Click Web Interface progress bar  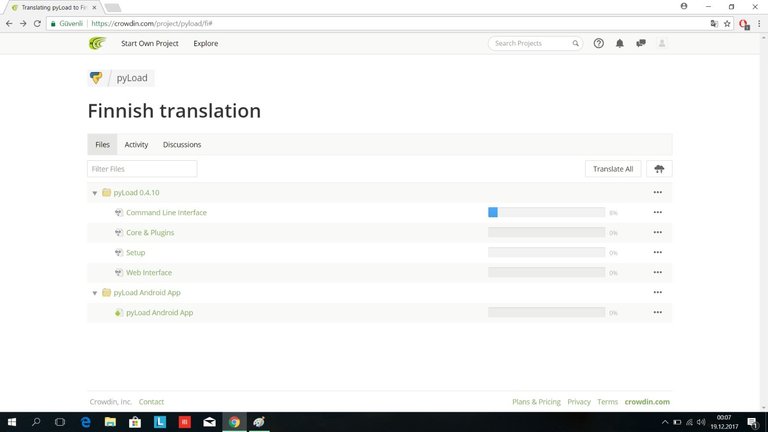click(546, 272)
